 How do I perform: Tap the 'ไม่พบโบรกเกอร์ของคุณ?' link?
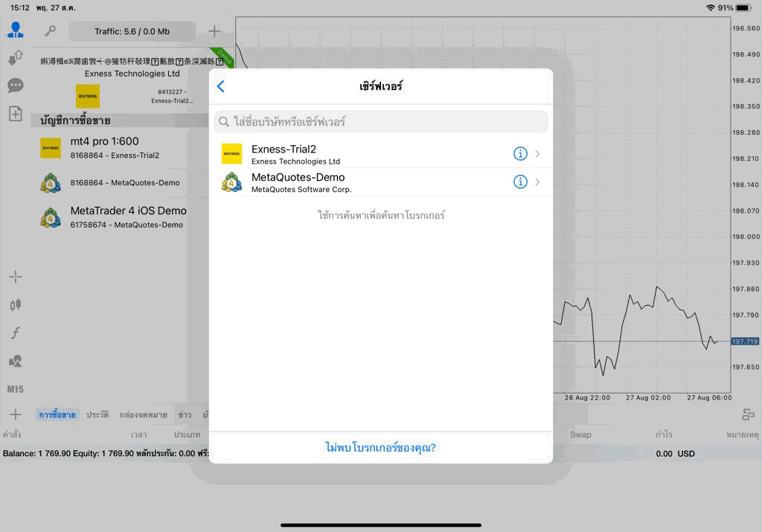[x=380, y=447]
